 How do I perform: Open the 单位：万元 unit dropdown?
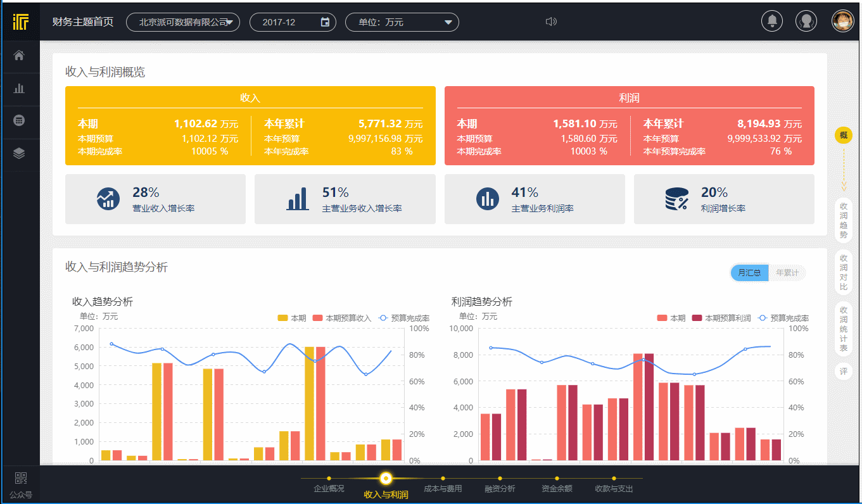[x=402, y=22]
